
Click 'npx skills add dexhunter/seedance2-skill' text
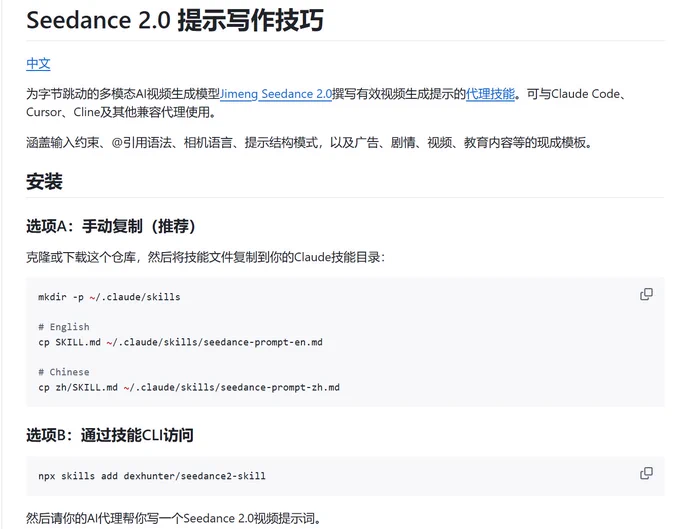point(152,476)
